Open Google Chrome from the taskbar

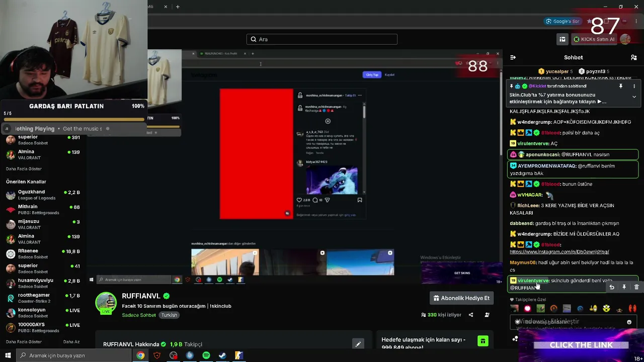140,355
